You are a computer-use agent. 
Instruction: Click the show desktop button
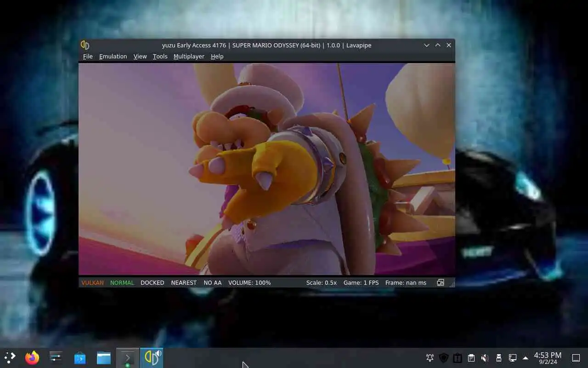[576, 358]
